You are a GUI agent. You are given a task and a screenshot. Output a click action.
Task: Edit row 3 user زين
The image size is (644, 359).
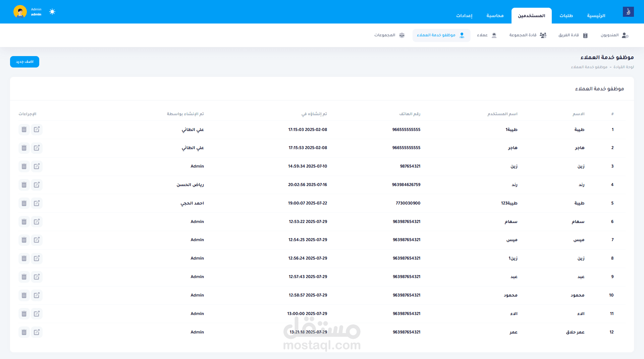point(37,166)
